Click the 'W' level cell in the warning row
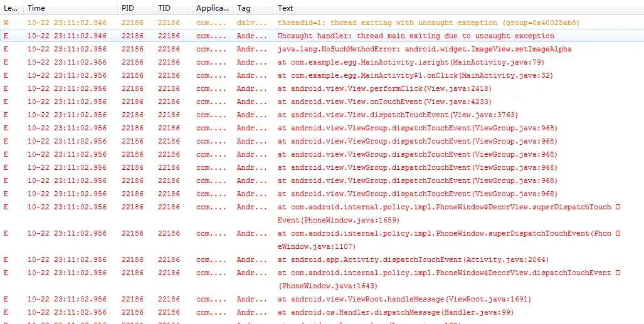 (x=6, y=23)
